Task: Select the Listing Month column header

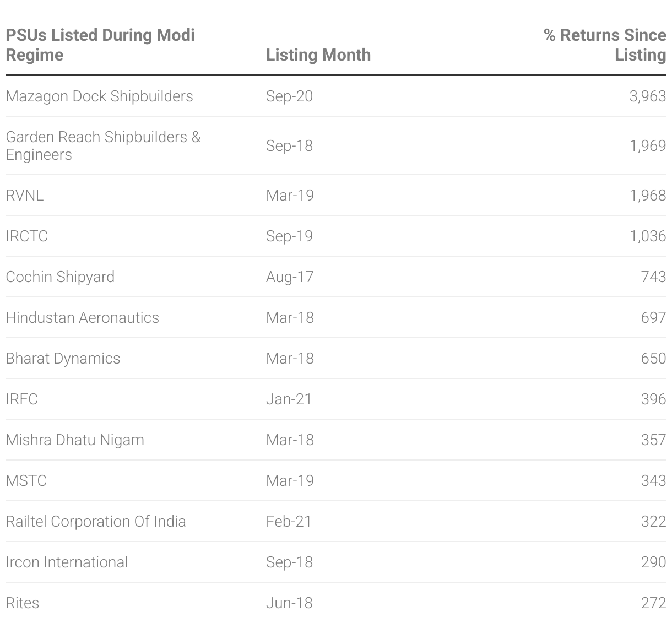Action: click(x=318, y=55)
